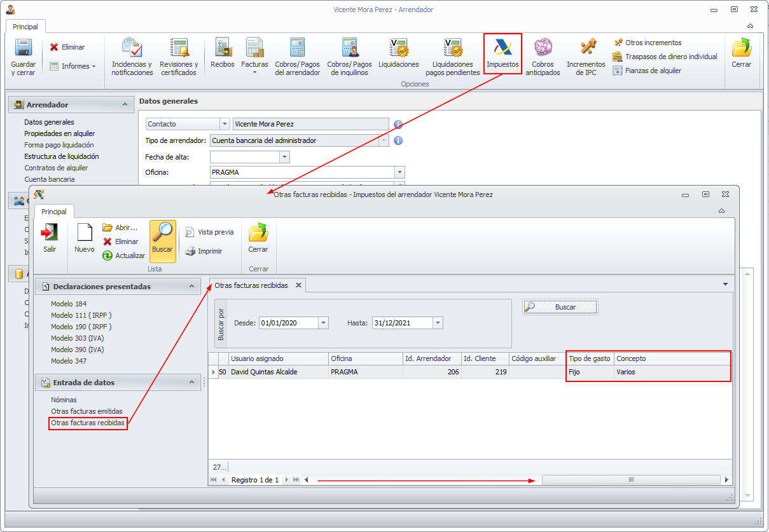This screenshot has width=769, height=532.
Task: Open Recibos from ribbon
Action: tap(223, 53)
